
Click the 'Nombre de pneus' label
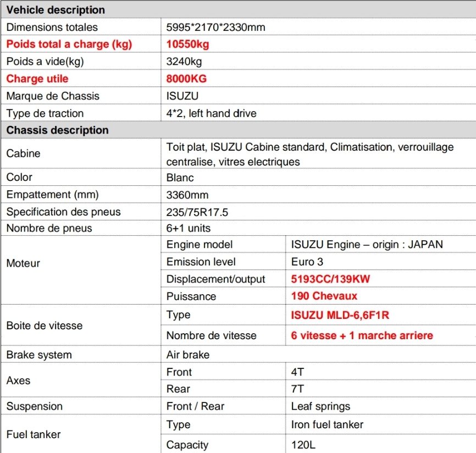click(49, 228)
